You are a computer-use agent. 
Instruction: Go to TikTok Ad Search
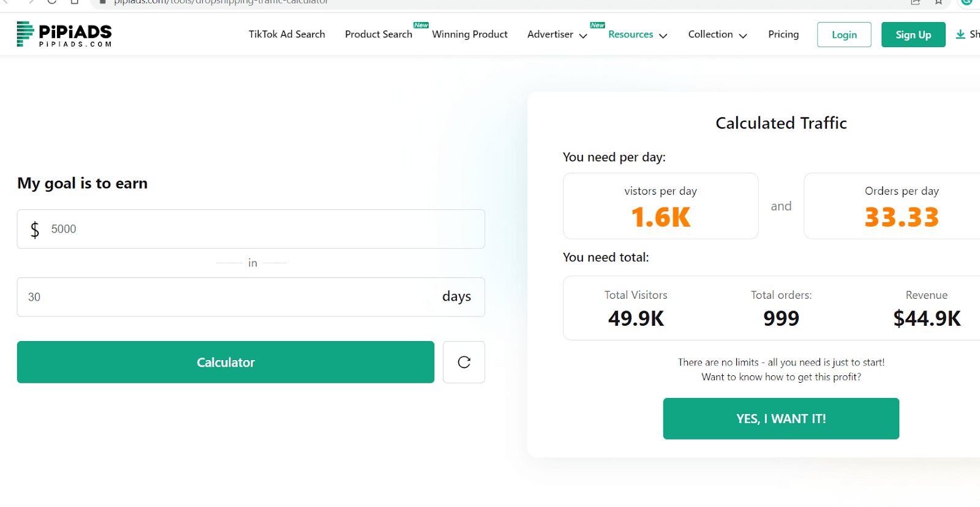pos(287,34)
